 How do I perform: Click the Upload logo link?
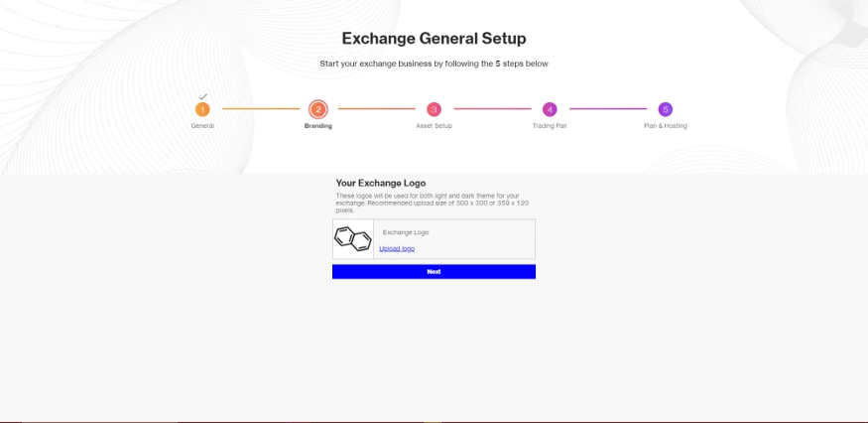click(x=397, y=248)
